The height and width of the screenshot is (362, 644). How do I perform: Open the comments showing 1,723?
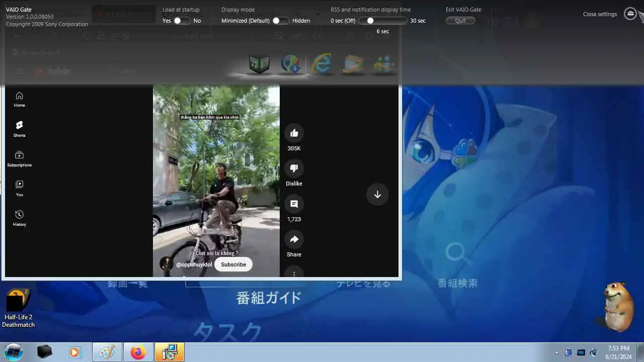(x=294, y=204)
